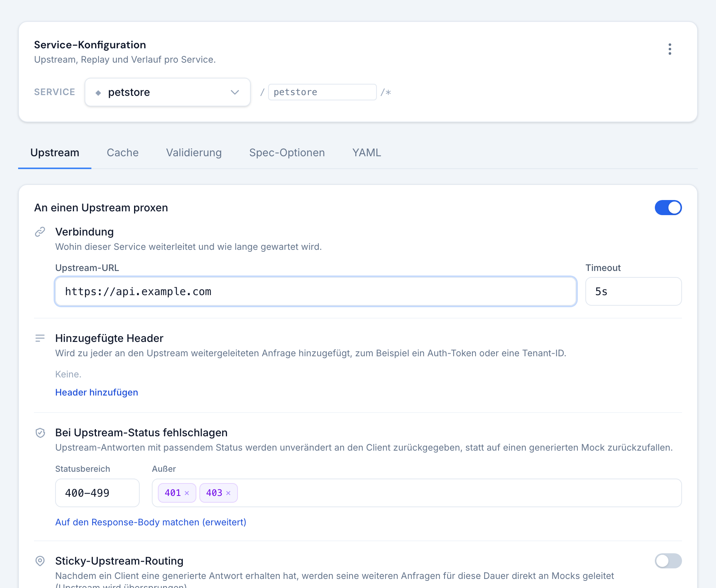
Task: Enable the Sticky-Upstream-Routing switch
Action: [x=668, y=561]
